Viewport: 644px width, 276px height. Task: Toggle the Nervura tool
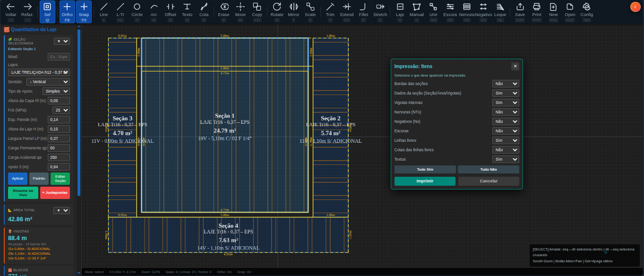[467, 12]
